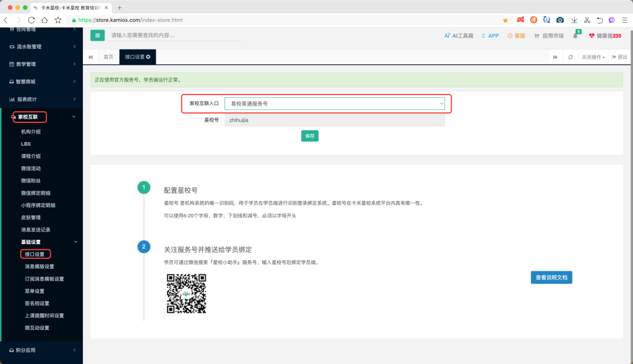Open 小程序绑定明细 in the sidebar
This screenshot has height=364, width=633.
coord(38,205)
